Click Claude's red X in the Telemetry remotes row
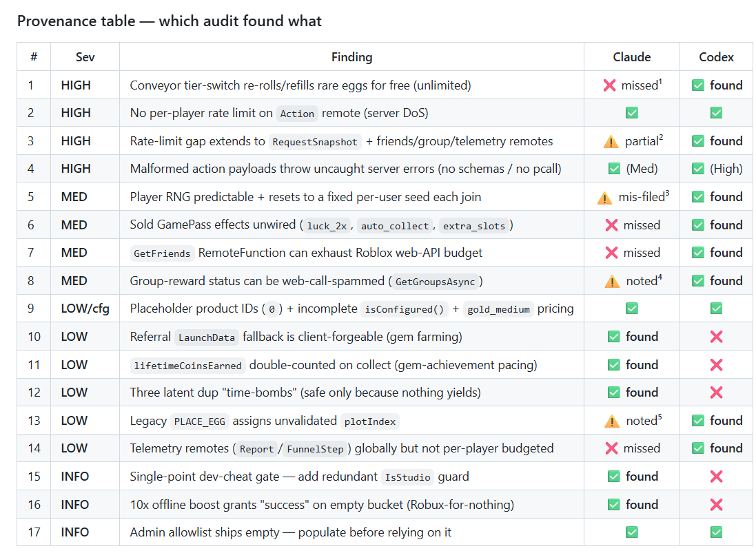Screen dimensions: 756x553 (611, 448)
